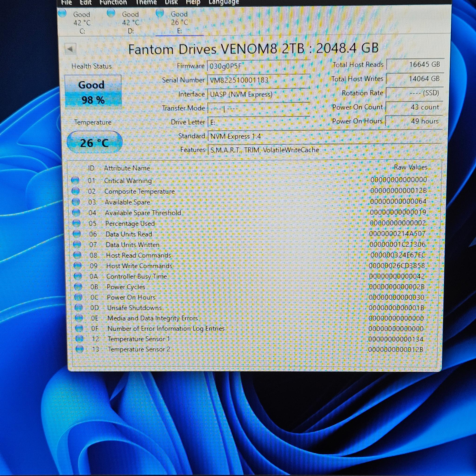Click raw value 00000000000134
The width and height of the screenshot is (476, 476).
pyautogui.click(x=396, y=339)
